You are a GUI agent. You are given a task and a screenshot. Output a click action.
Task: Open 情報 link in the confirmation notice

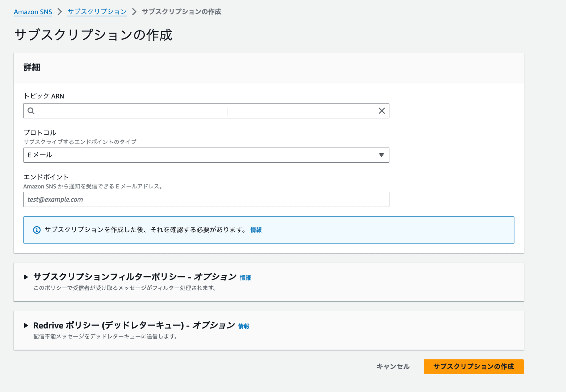pyautogui.click(x=256, y=230)
